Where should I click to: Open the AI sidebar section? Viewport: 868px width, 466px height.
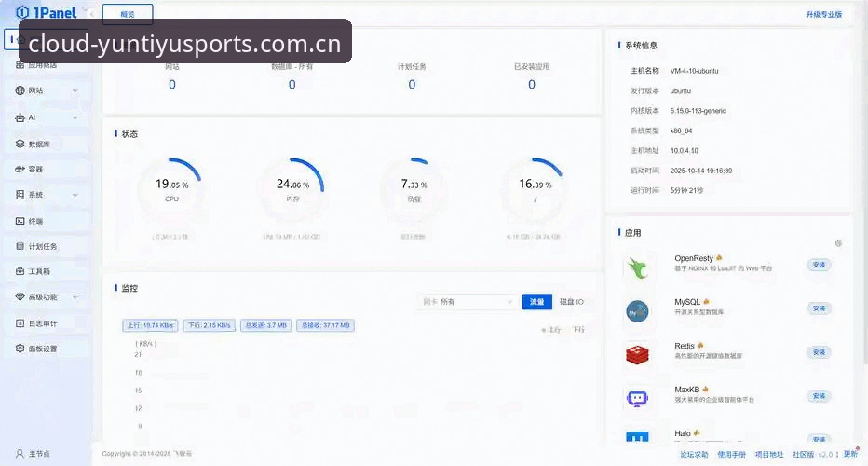coord(47,117)
